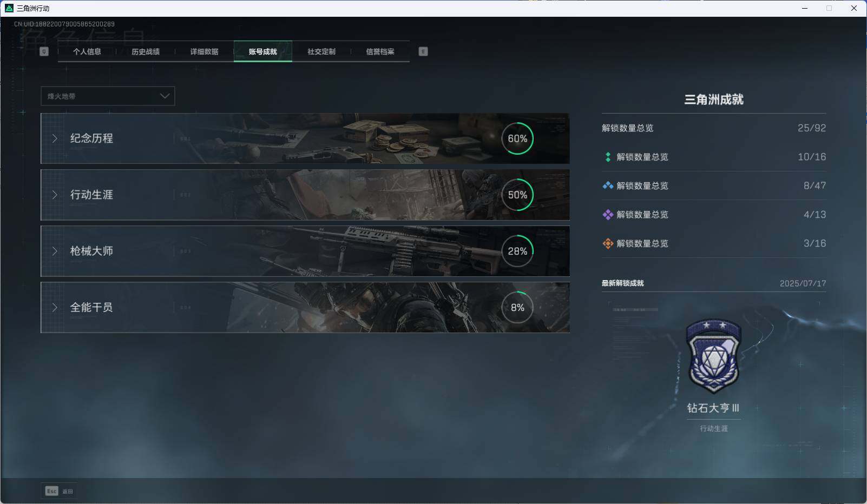The width and height of the screenshot is (867, 504).
Task: Click the 4/13 unlock count
Action: 815,215
